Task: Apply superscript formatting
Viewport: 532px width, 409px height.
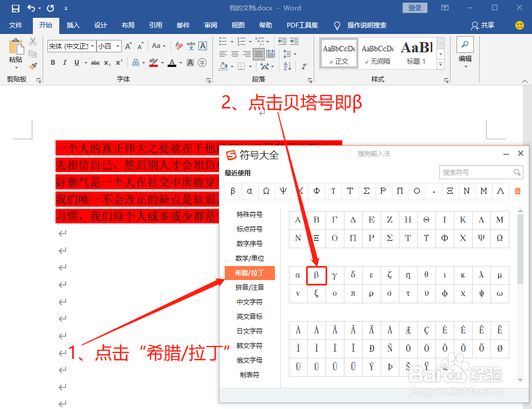Action: point(119,63)
